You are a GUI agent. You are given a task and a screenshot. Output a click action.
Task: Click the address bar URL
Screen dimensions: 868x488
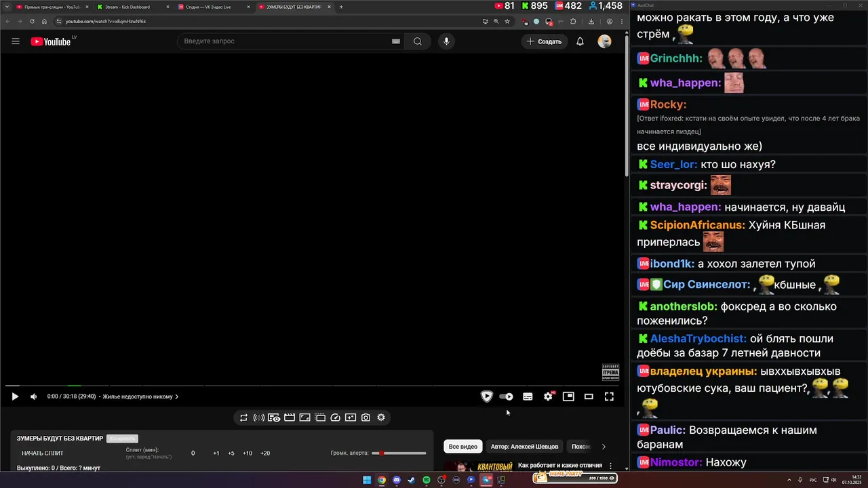(106, 21)
